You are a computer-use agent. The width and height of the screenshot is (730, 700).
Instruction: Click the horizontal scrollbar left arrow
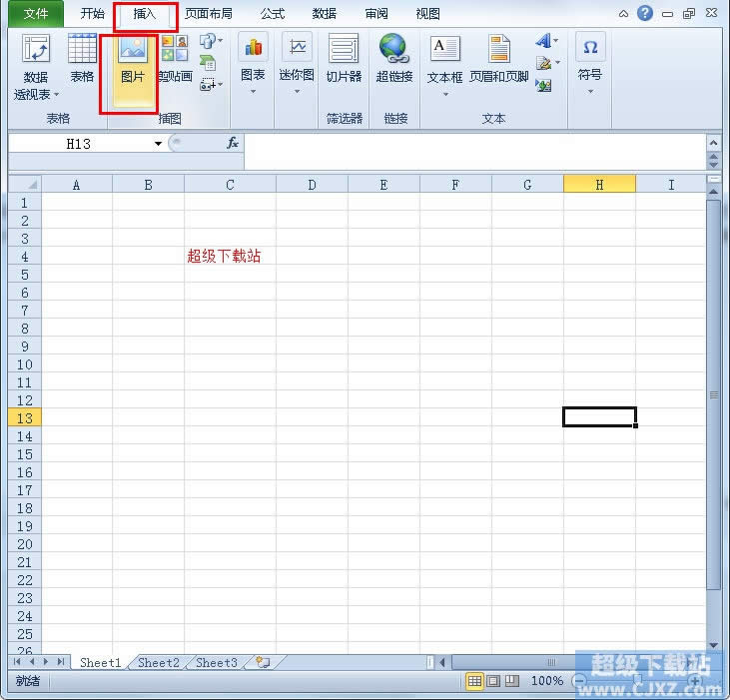442,661
